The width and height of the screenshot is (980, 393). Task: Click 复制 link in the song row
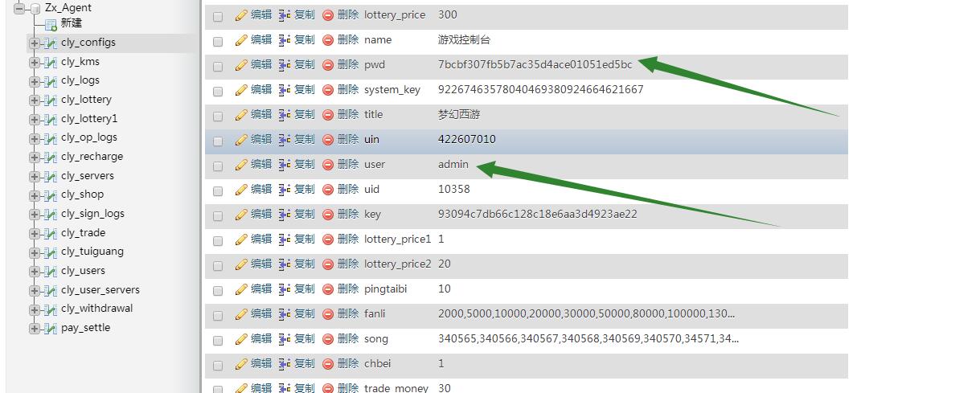[305, 339]
